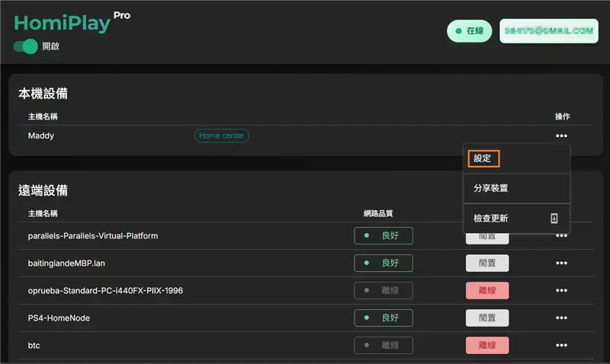Select parallels-Parallels-Virtual-Platform host name
Image resolution: width=610 pixels, height=364 pixels.
click(x=93, y=236)
